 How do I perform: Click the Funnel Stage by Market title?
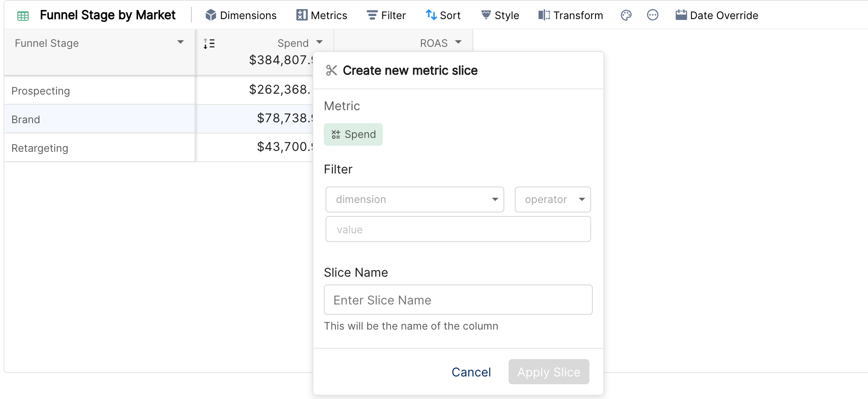tap(108, 15)
